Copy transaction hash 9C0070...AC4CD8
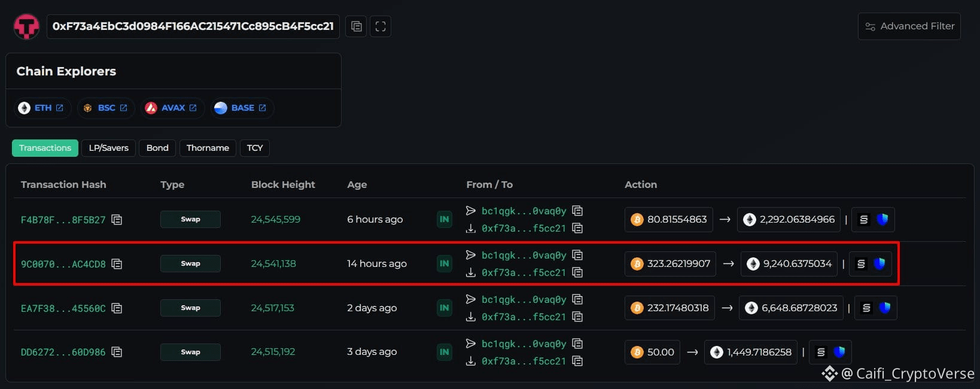Screen dimensions: 980x389 coord(117,264)
